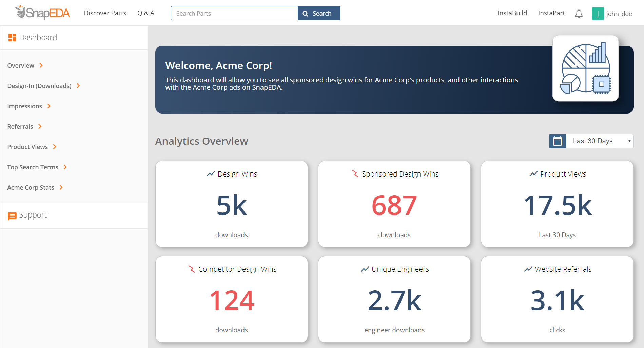This screenshot has width=644, height=348.
Task: Click the Sponsored Design Wins downward trend icon
Action: (x=355, y=174)
